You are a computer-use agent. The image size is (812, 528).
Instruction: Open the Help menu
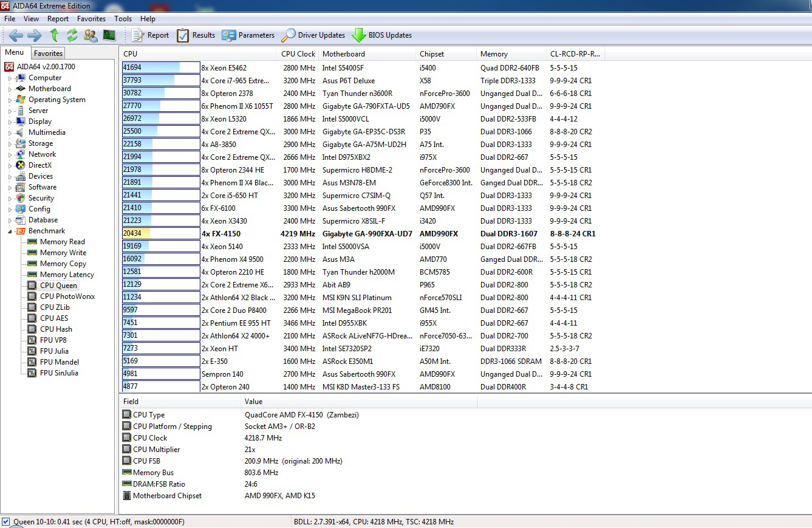[x=148, y=19]
